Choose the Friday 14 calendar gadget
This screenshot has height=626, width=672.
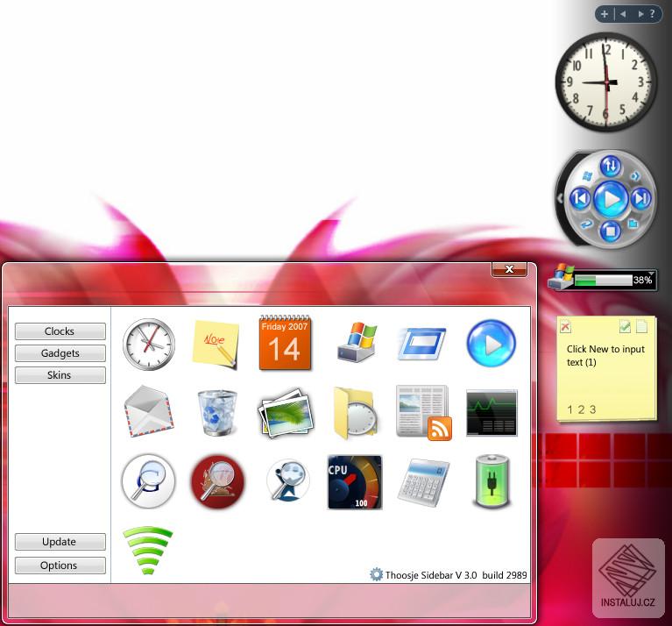coord(285,343)
